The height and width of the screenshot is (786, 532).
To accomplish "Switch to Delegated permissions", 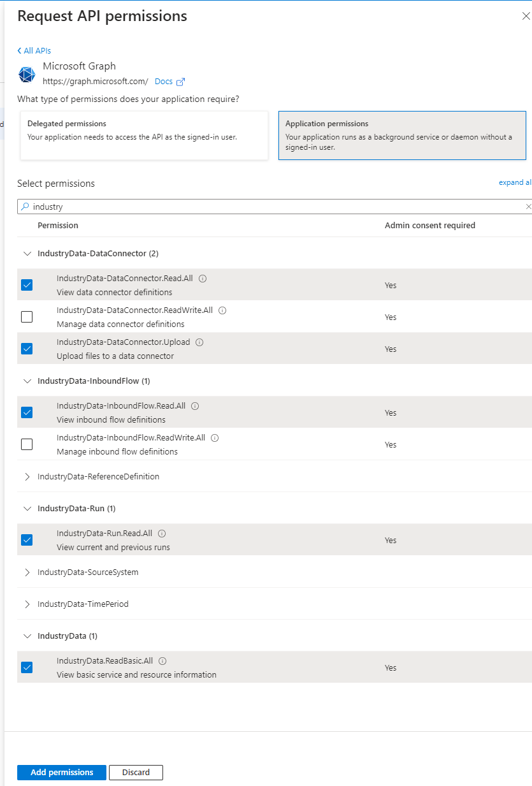I will 144,135.
